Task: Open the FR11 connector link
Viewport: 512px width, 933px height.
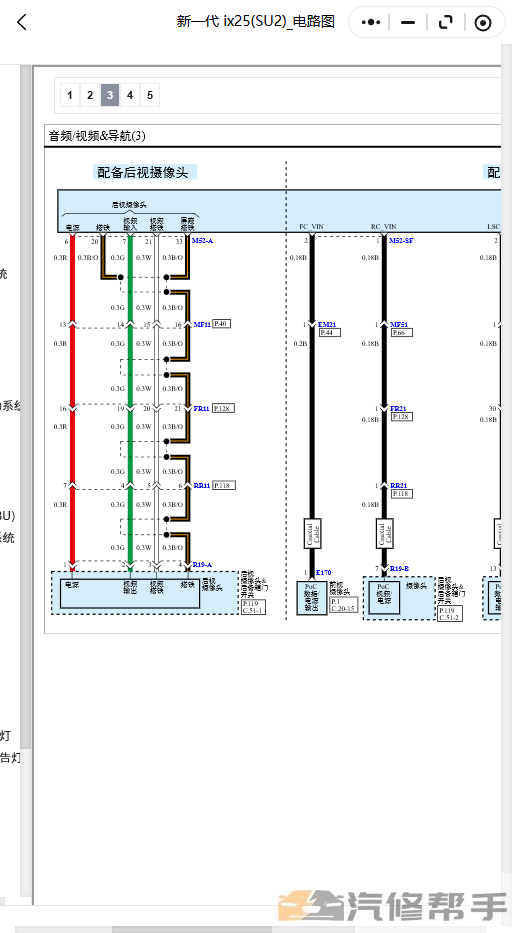Action: tap(201, 409)
